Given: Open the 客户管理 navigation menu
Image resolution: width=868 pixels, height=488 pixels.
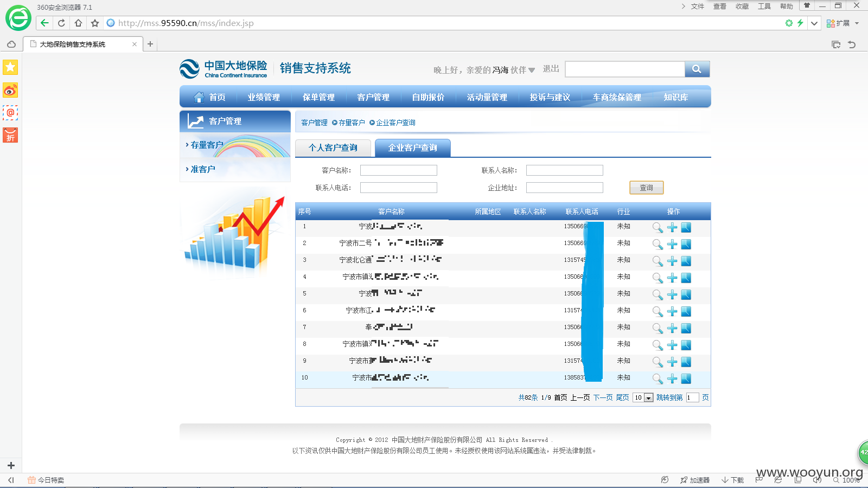Looking at the screenshot, I should [x=373, y=97].
